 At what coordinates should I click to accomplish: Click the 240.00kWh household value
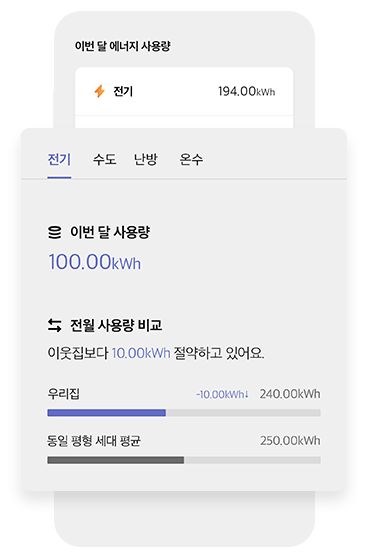290,394
